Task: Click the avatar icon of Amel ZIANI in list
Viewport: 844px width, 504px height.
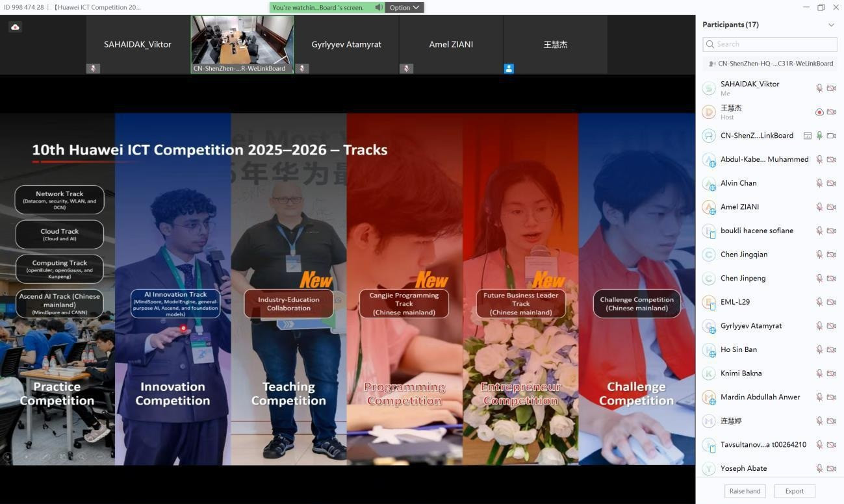Action: pyautogui.click(x=709, y=207)
